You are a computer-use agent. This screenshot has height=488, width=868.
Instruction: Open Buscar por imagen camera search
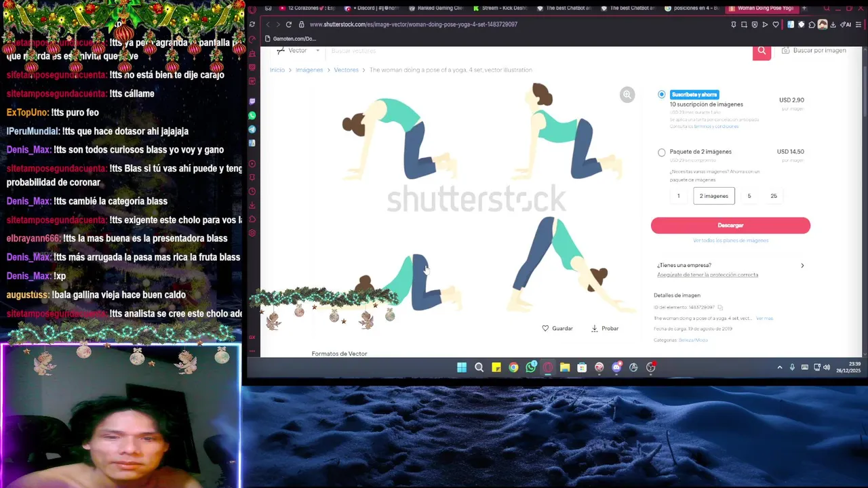click(814, 50)
